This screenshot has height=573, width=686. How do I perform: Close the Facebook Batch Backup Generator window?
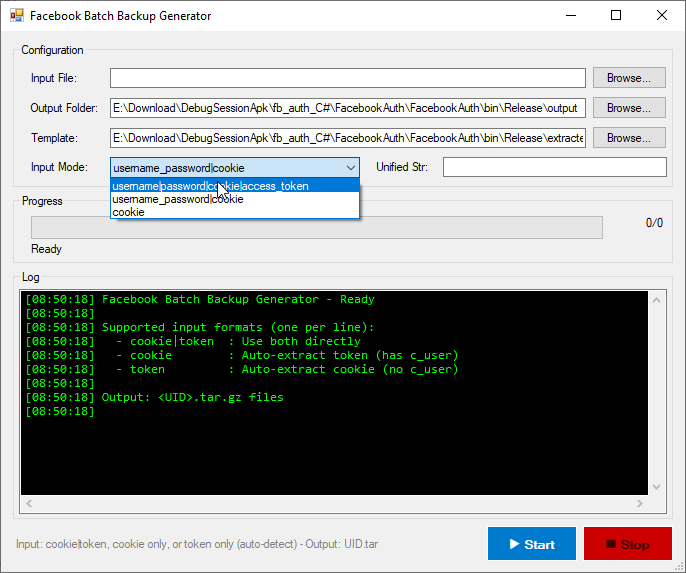click(x=662, y=16)
